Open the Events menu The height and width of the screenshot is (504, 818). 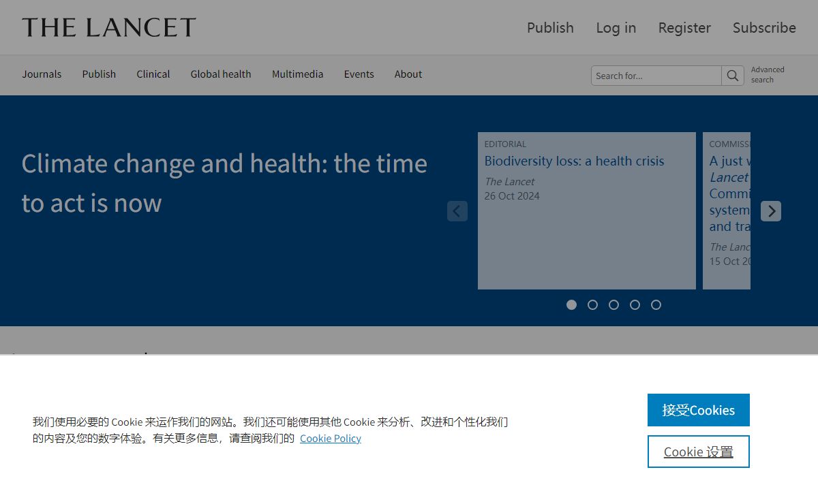click(x=359, y=74)
